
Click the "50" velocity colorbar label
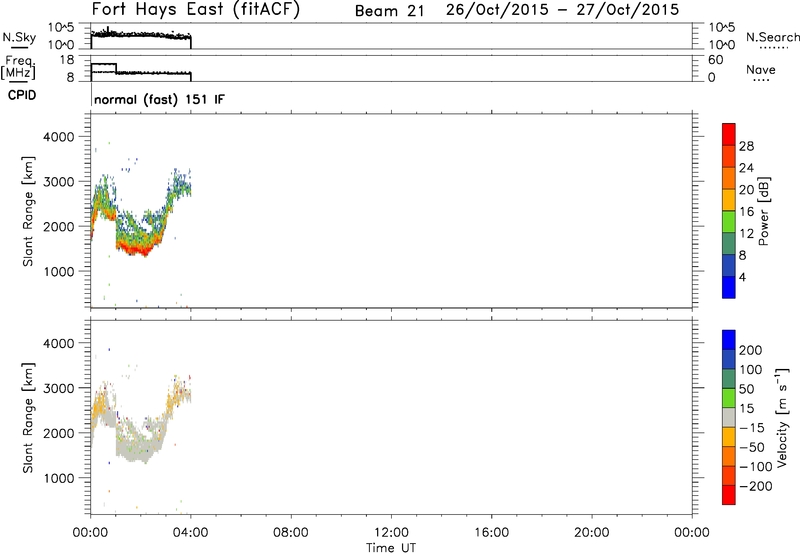click(x=746, y=389)
